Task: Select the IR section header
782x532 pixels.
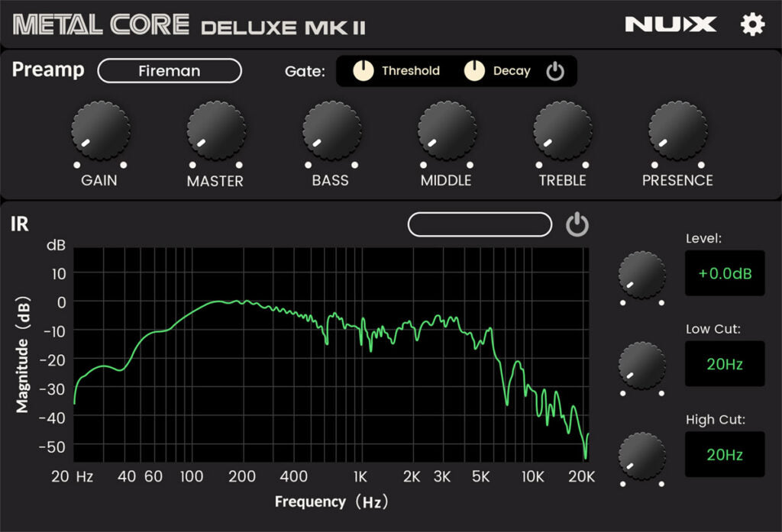Action: tap(19, 224)
